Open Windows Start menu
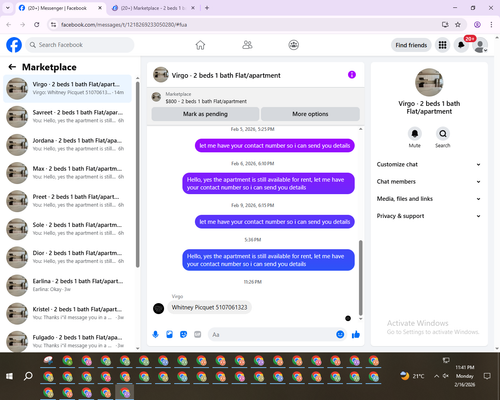The width and height of the screenshot is (500, 400). [9, 376]
